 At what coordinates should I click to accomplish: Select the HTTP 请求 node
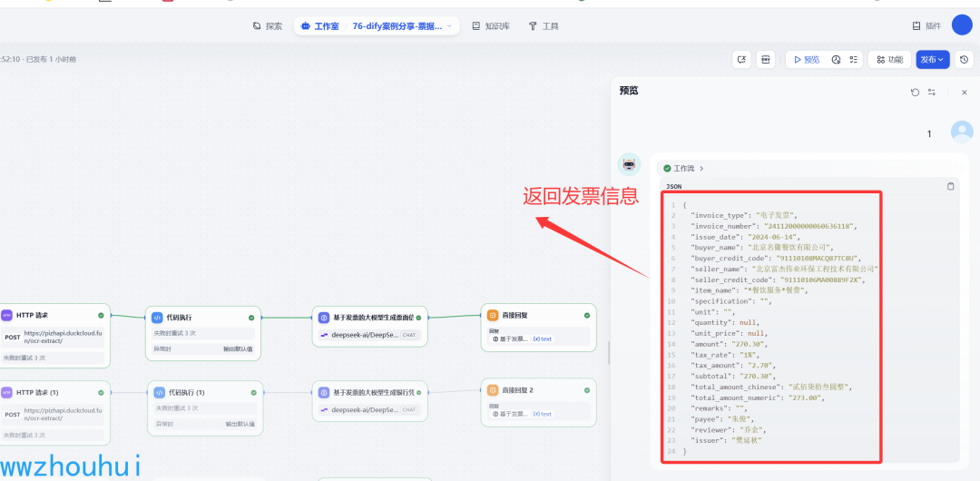tap(54, 335)
